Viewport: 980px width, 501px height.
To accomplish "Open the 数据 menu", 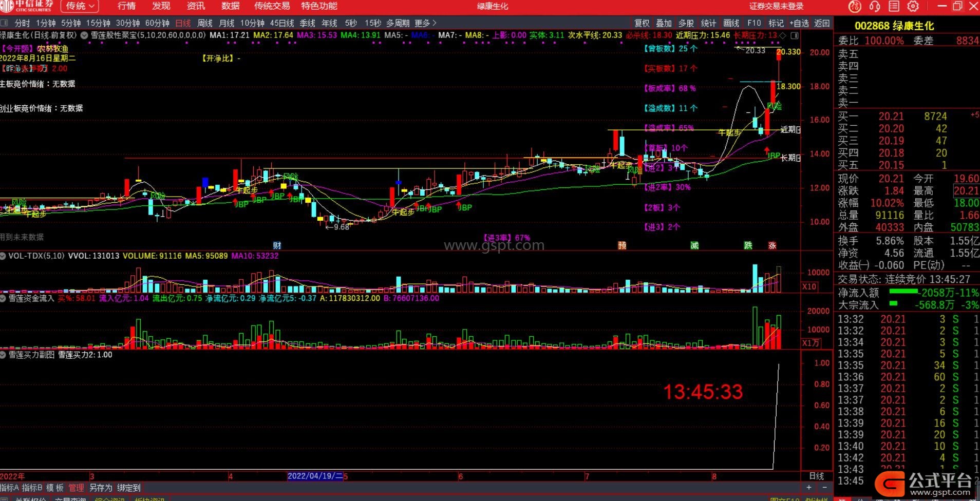I will click(230, 6).
